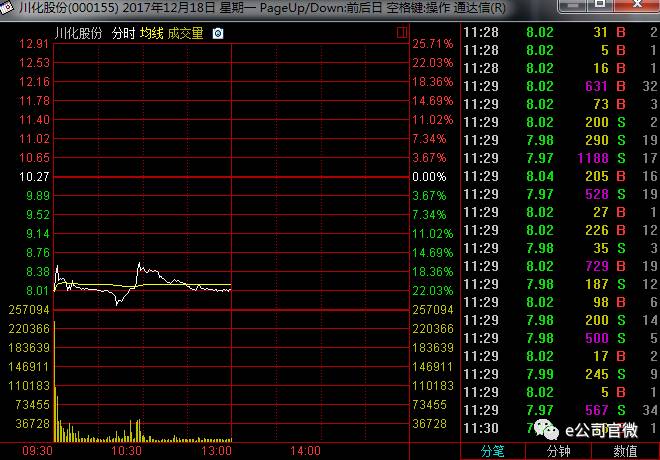Click the 川化股份 stock name label

[x=78, y=33]
